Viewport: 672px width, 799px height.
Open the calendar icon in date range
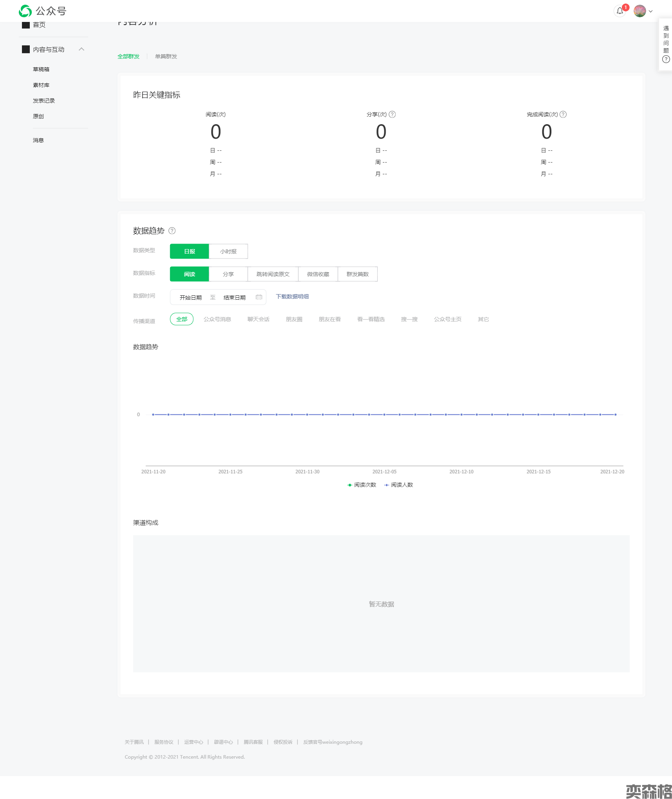(x=259, y=297)
